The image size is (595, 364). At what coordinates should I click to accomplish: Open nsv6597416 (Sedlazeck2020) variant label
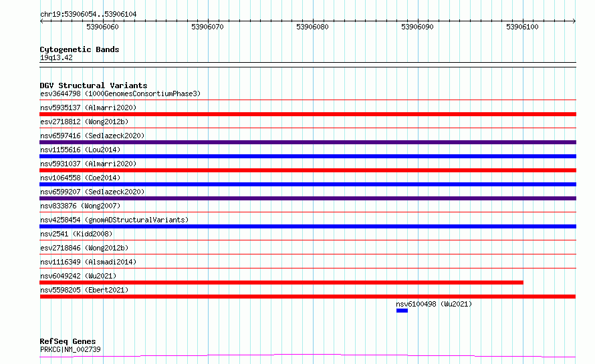click(92, 136)
